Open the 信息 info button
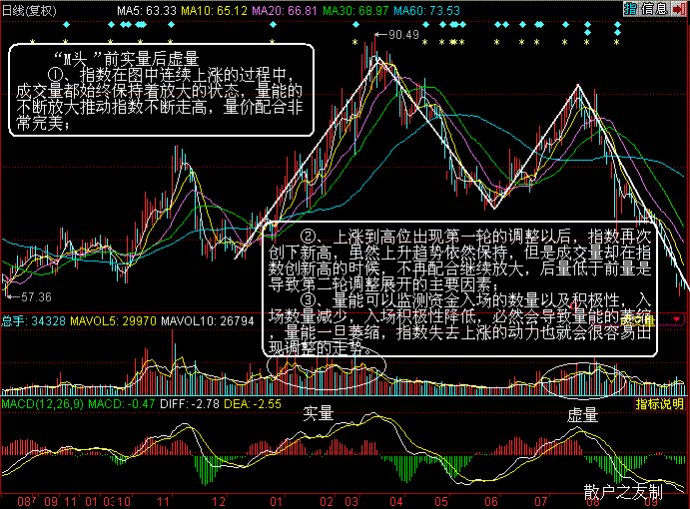The height and width of the screenshot is (509, 690). 654,9
